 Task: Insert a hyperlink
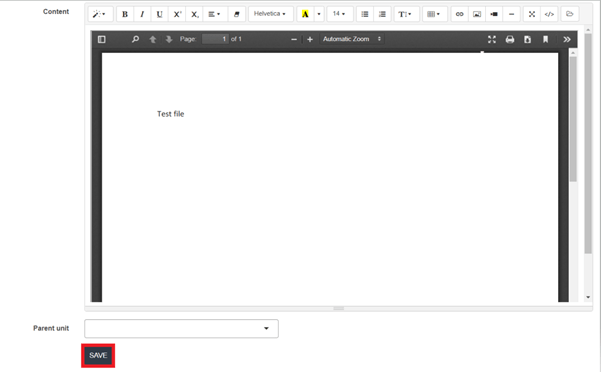459,14
